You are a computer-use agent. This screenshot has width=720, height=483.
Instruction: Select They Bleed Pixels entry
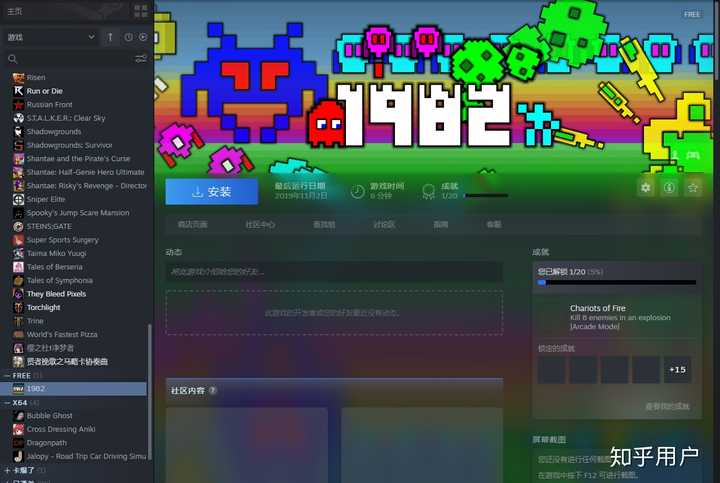point(56,294)
